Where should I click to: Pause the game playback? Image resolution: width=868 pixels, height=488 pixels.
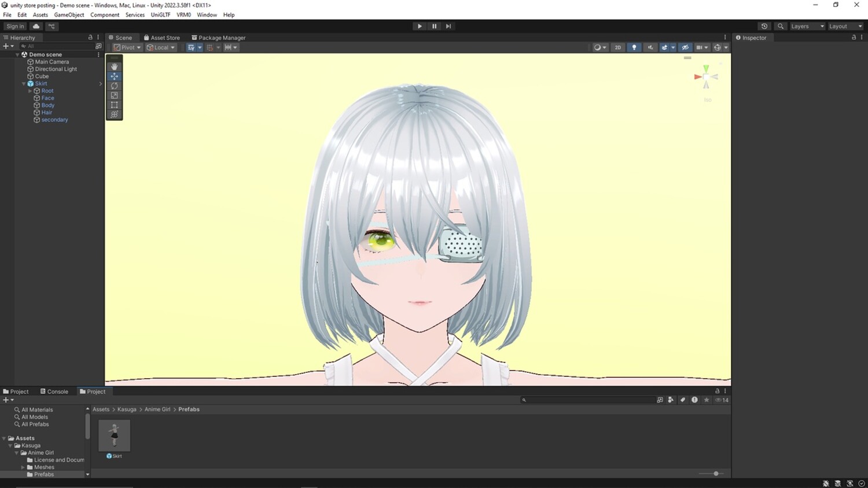(434, 26)
